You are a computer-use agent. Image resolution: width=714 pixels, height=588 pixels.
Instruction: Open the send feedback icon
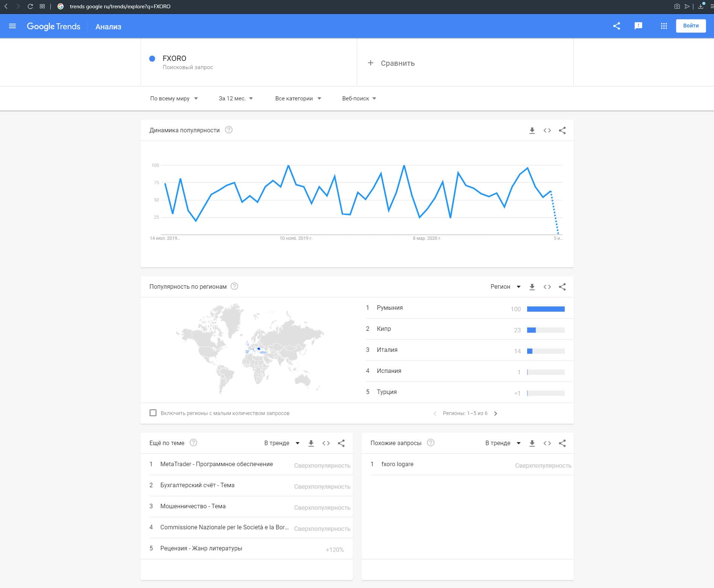[x=638, y=26]
